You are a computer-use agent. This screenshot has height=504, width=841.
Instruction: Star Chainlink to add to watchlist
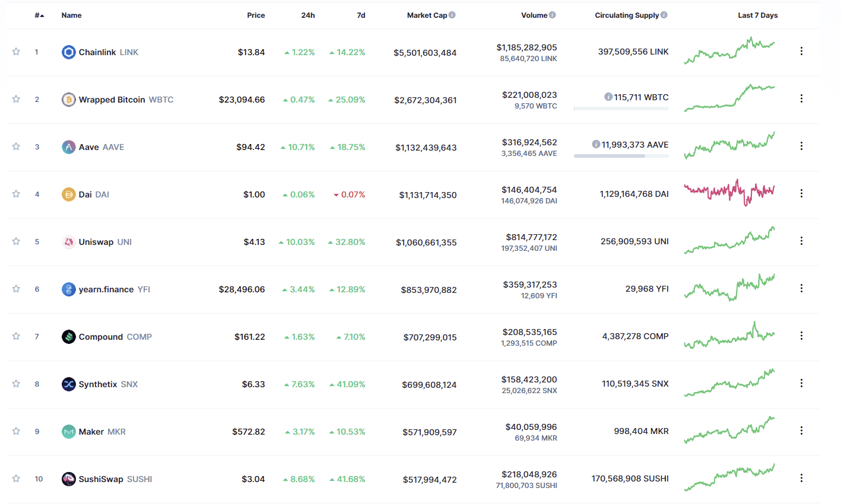tap(16, 52)
